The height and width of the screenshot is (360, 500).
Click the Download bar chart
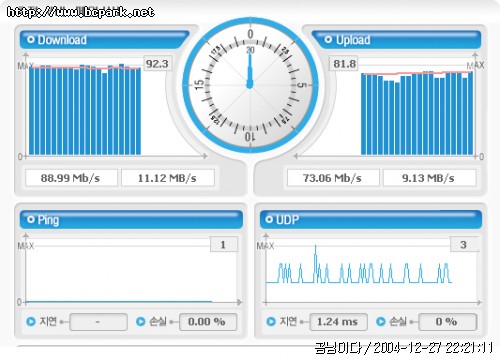tap(85, 110)
